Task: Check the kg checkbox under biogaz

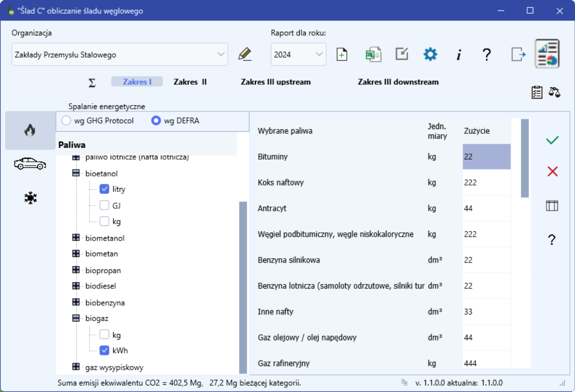Action: point(104,334)
